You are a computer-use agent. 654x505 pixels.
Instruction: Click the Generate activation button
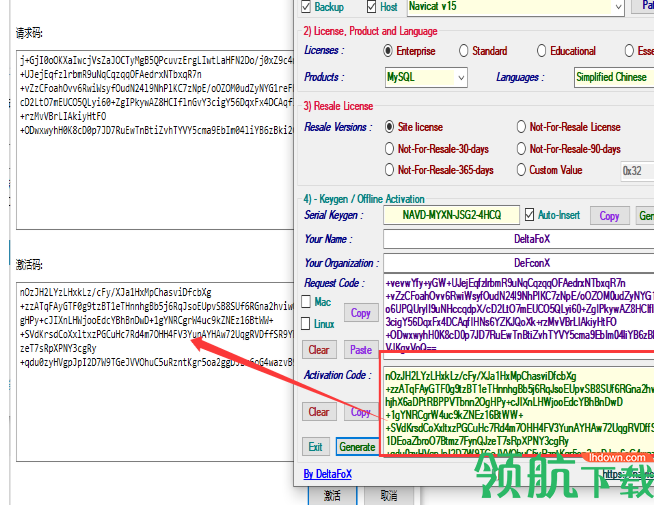(x=357, y=447)
